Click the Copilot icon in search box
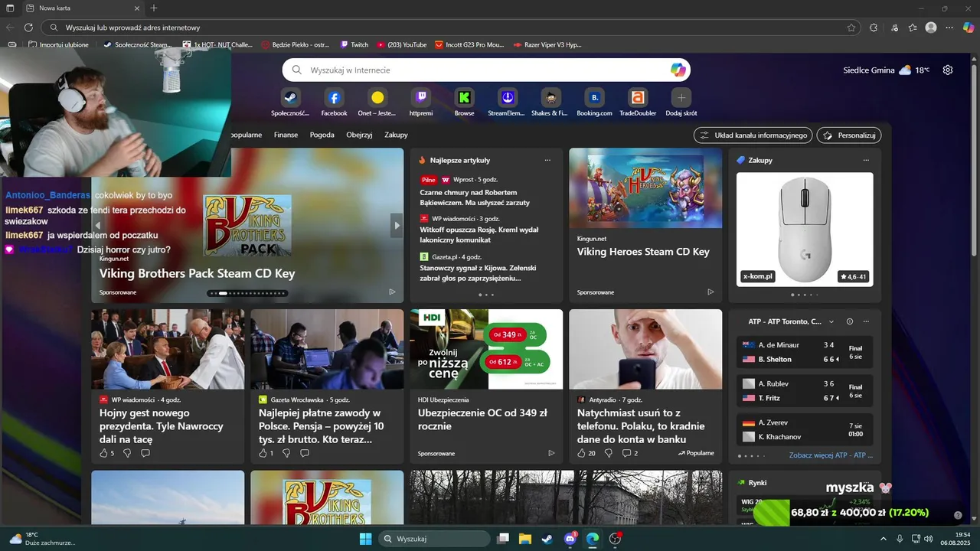 point(678,70)
